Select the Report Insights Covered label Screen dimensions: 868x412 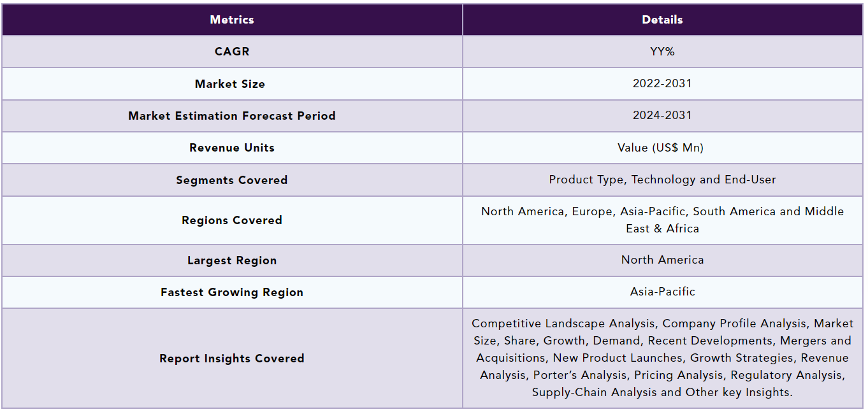click(232, 359)
